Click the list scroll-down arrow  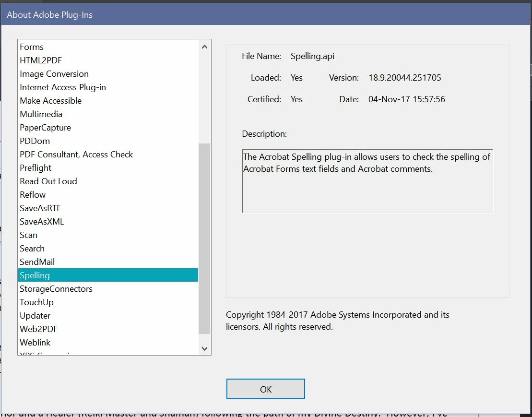[204, 348]
